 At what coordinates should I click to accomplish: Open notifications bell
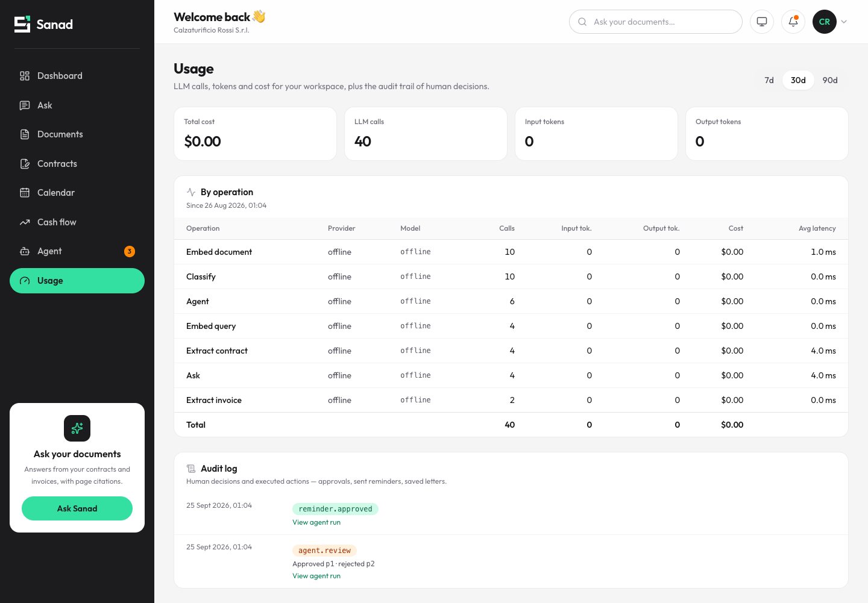pyautogui.click(x=793, y=22)
